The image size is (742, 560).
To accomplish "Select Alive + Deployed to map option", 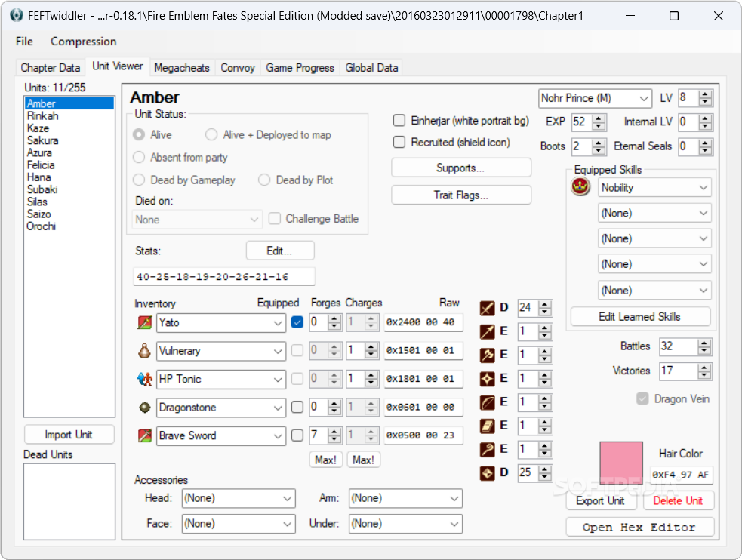I will pyautogui.click(x=211, y=135).
